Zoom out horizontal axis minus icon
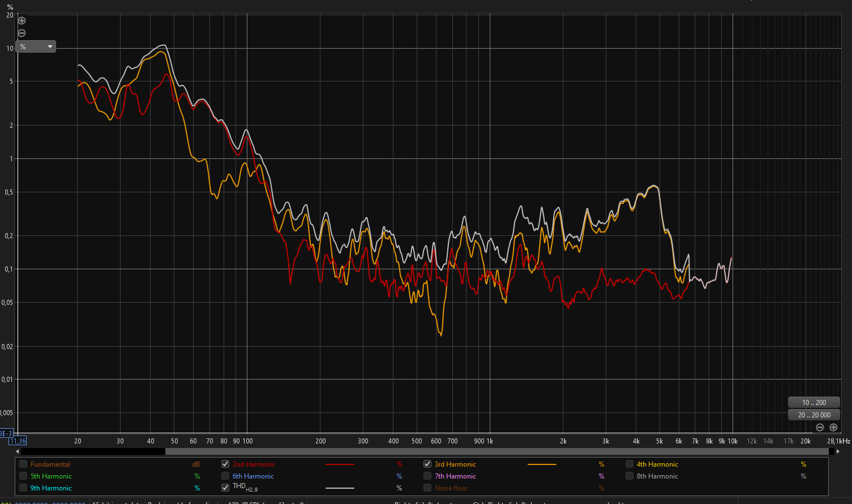Viewport: 852px width, 504px height. [x=820, y=428]
